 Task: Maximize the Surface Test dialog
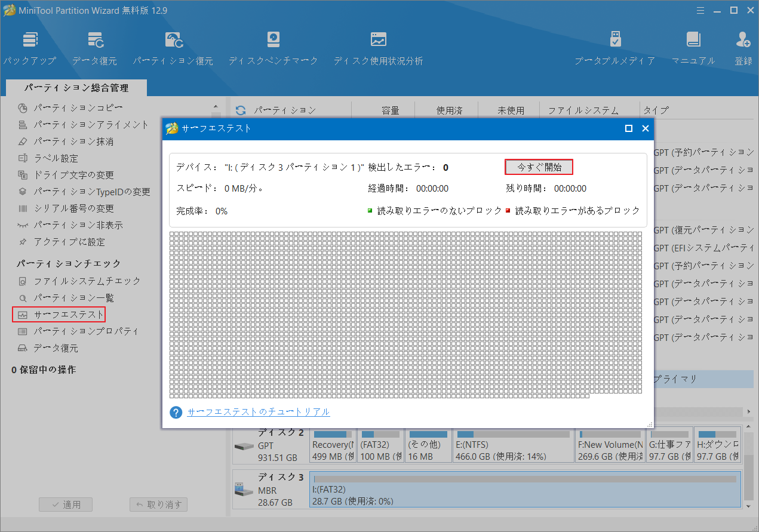(628, 128)
